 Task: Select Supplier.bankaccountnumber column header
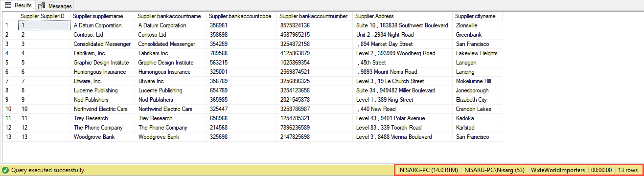(x=315, y=16)
